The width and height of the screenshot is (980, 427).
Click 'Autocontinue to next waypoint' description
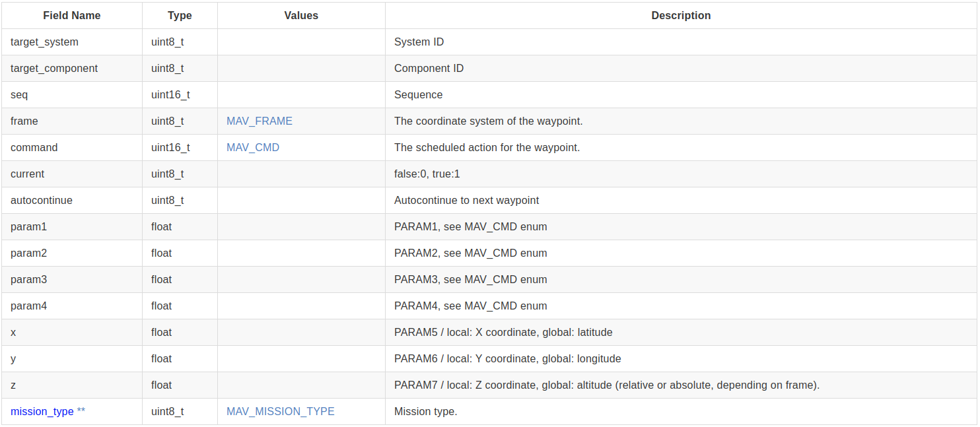466,200
